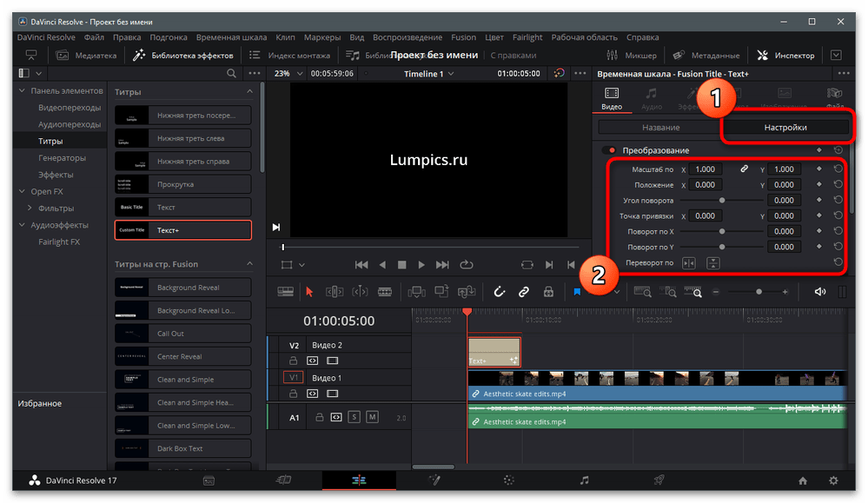The width and height of the screenshot is (868, 503).
Task: Expand the Фильтры tree item
Action: click(30, 208)
